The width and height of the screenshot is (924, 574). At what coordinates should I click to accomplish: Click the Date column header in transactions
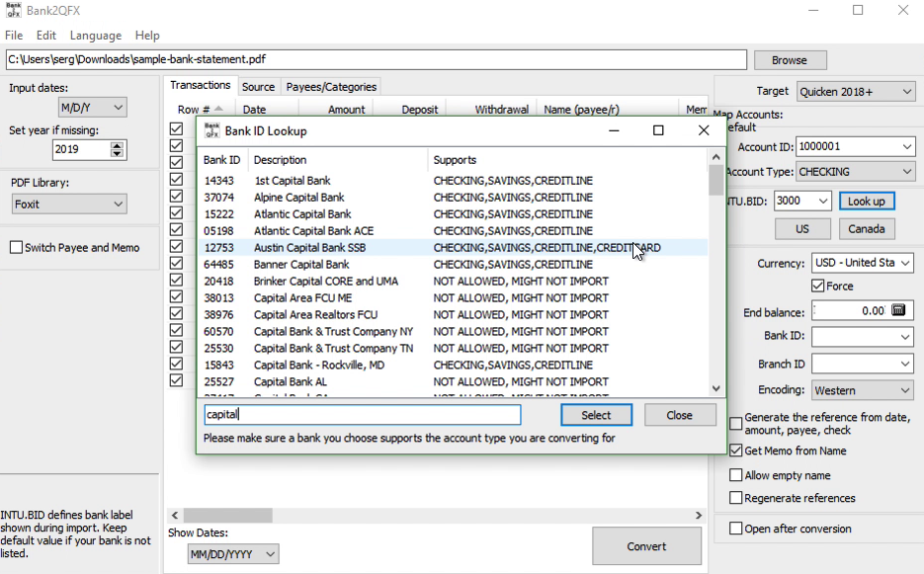(x=267, y=109)
